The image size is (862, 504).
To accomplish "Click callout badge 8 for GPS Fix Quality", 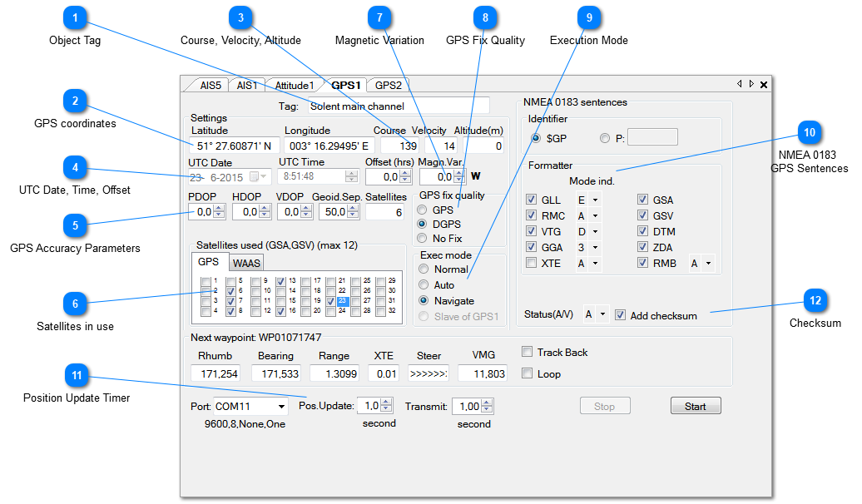I will (485, 17).
